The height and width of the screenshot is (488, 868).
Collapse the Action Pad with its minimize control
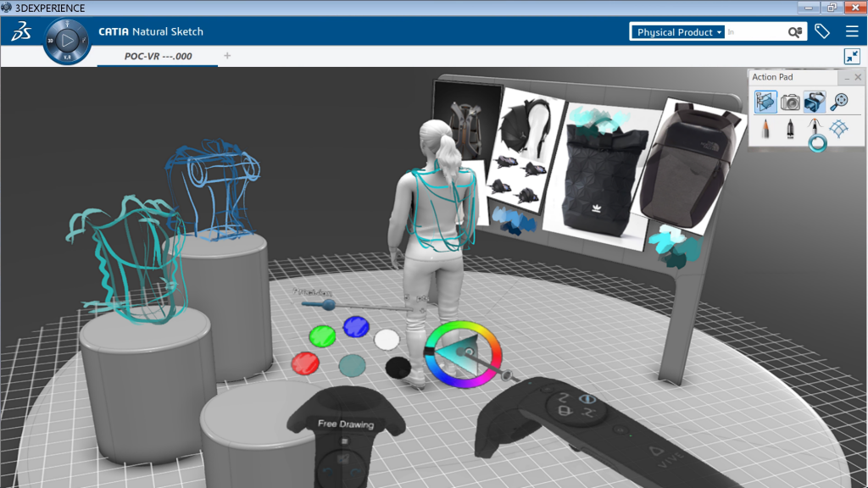pos(847,79)
